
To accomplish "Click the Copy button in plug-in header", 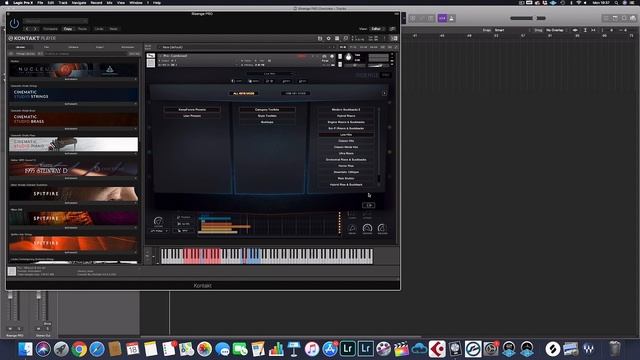I will pos(68,29).
